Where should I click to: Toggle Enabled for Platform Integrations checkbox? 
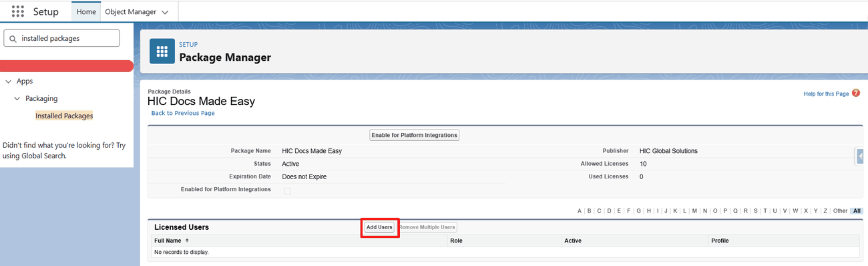point(287,190)
